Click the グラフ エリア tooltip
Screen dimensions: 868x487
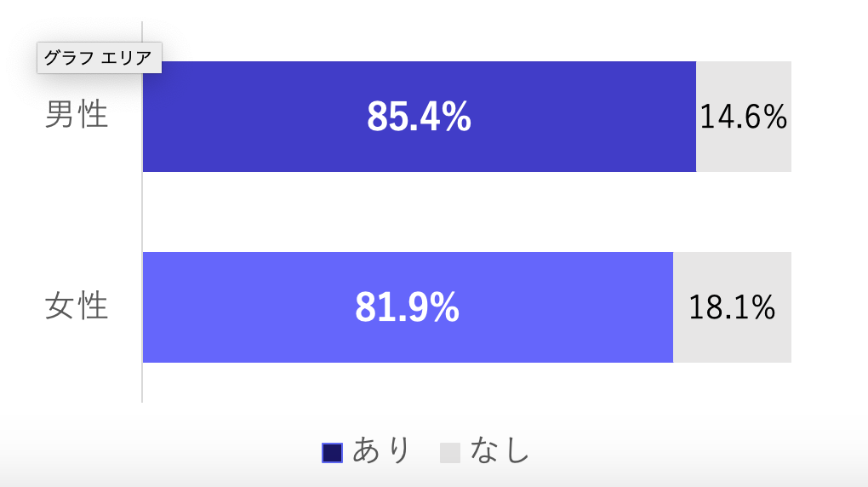(x=99, y=58)
